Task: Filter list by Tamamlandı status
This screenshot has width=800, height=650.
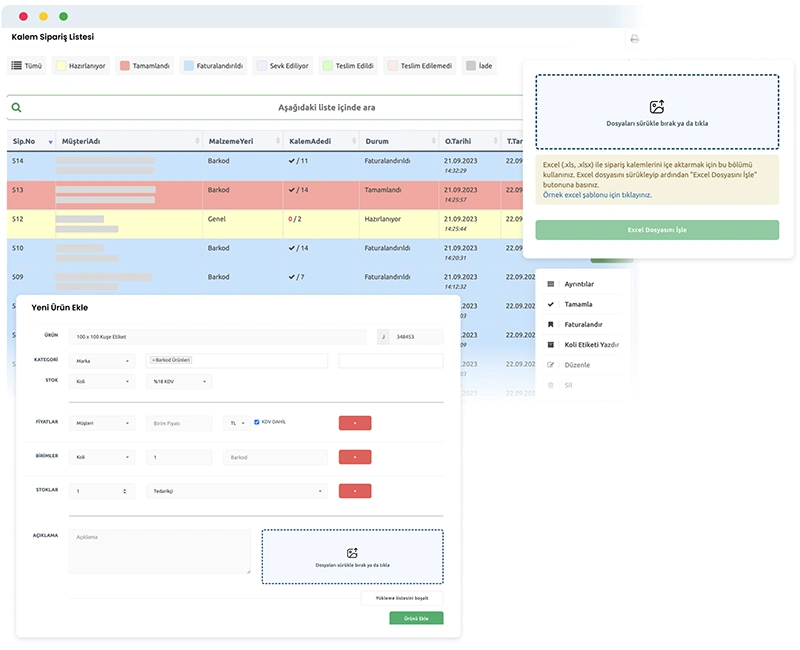Action: (144, 66)
